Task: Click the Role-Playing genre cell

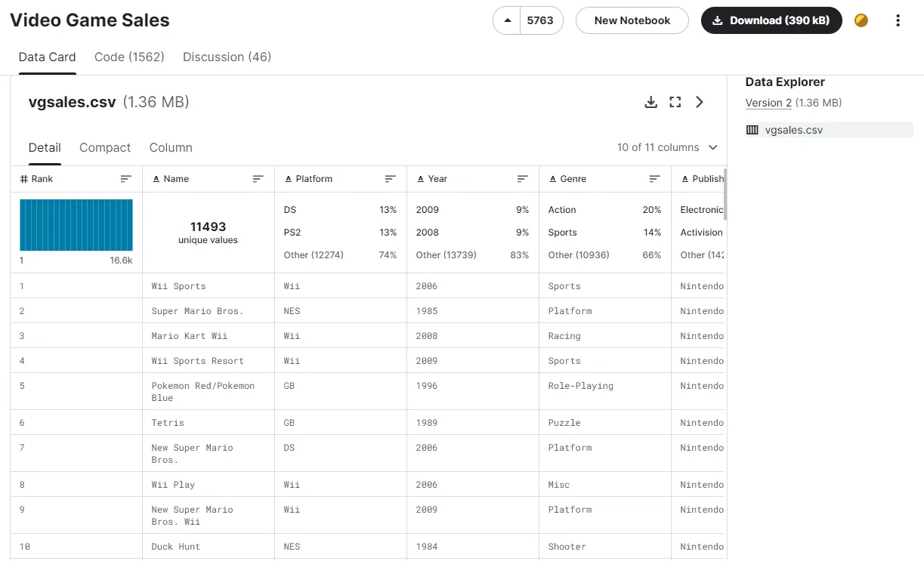Action: click(x=605, y=392)
